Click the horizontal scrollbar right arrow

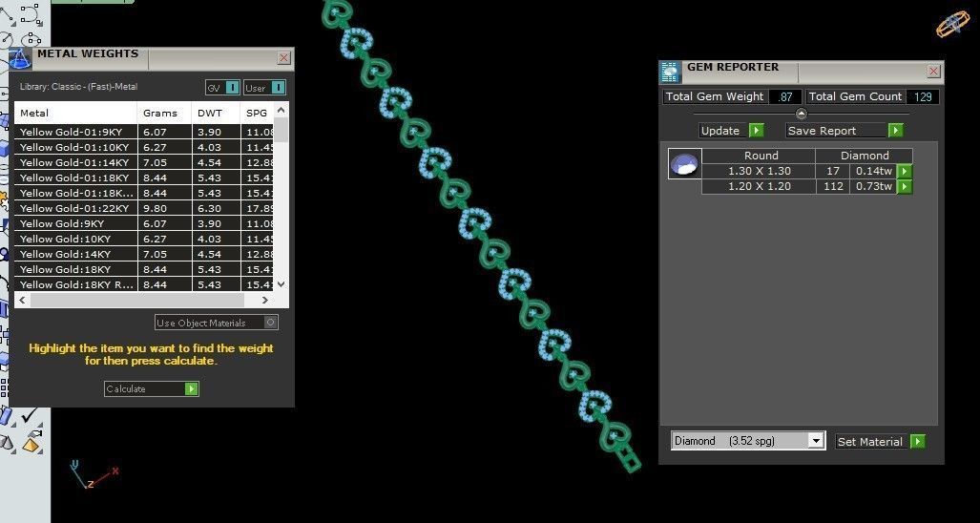(265, 300)
